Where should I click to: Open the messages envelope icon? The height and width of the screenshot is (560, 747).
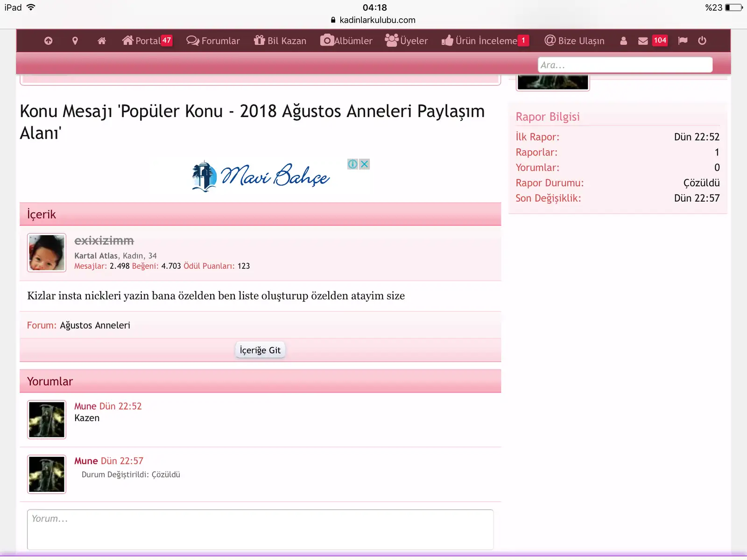643,41
